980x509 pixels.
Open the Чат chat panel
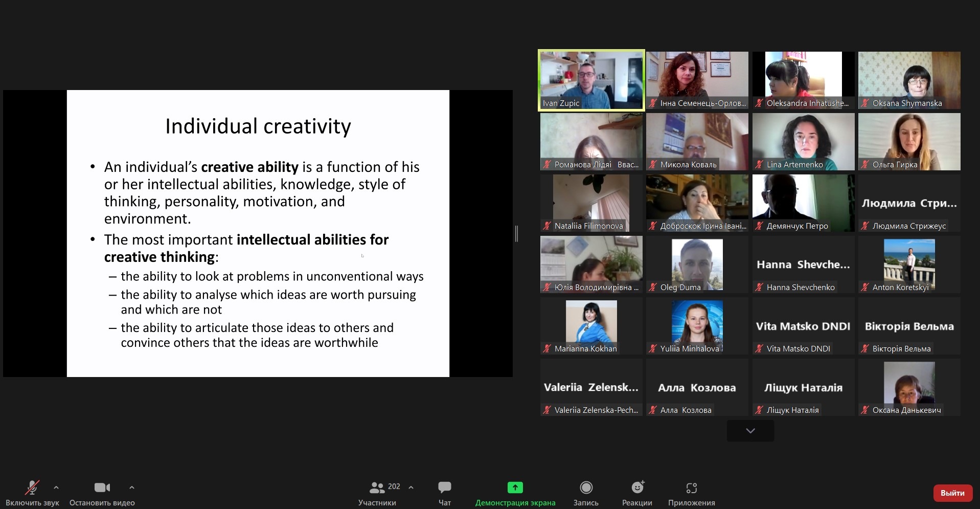(x=444, y=488)
